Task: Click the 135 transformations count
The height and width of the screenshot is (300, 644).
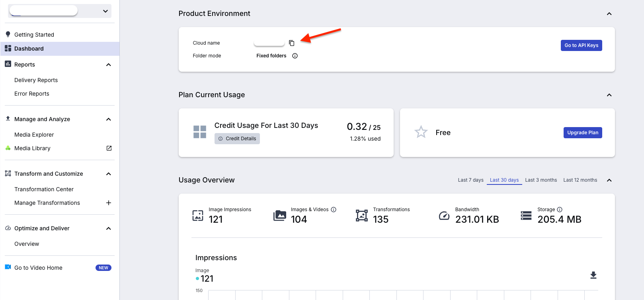Action: click(381, 220)
